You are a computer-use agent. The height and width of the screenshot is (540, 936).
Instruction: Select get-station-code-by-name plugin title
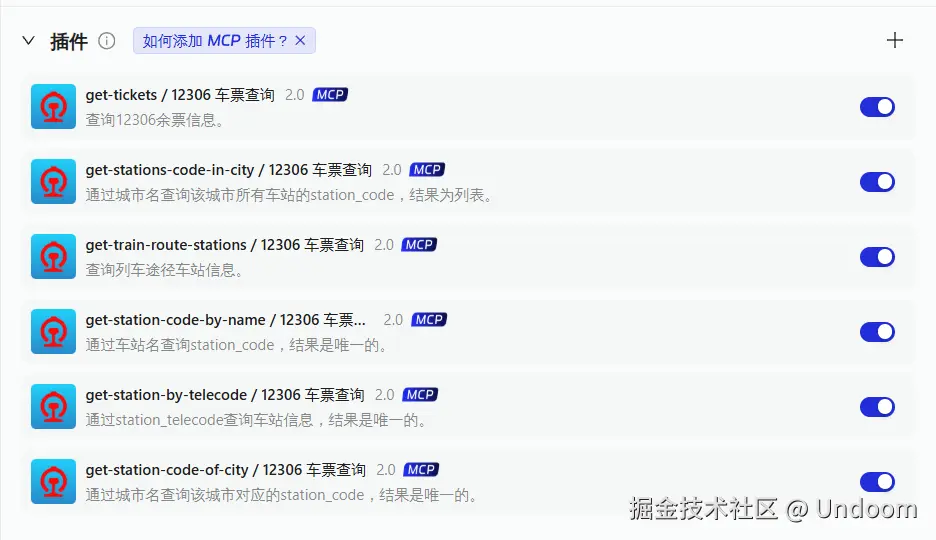[226, 320]
